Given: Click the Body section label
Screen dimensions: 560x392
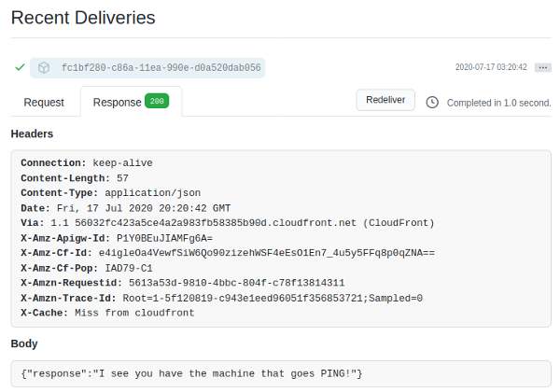Looking at the screenshot, I should pos(24,343).
